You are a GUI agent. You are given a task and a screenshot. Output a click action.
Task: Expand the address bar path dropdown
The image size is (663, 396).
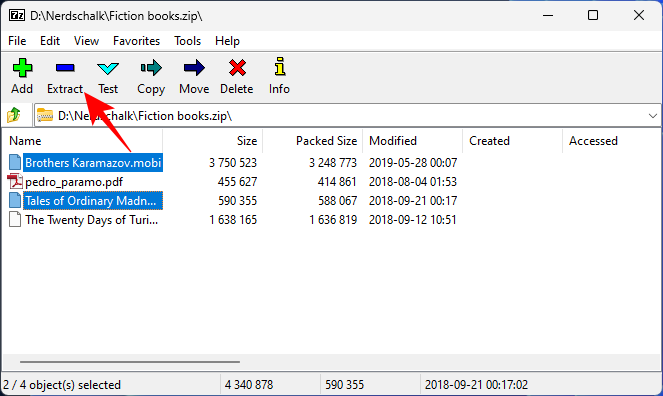[x=653, y=115]
